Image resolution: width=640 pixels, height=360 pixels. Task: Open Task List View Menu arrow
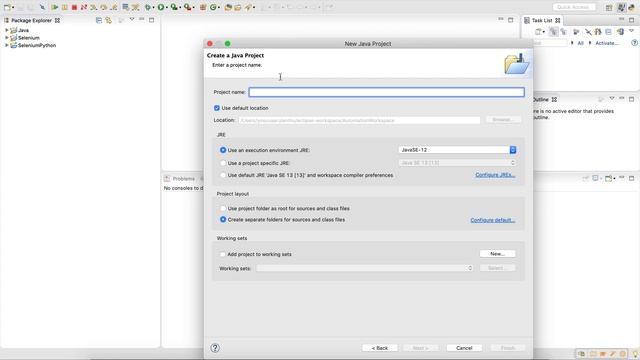(631, 31)
